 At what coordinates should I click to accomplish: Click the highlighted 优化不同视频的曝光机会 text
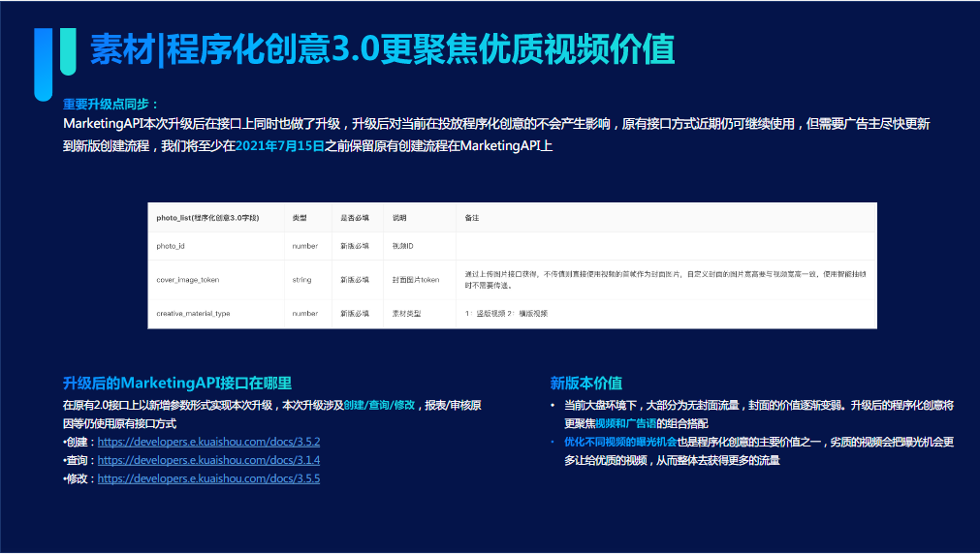[x=620, y=442]
